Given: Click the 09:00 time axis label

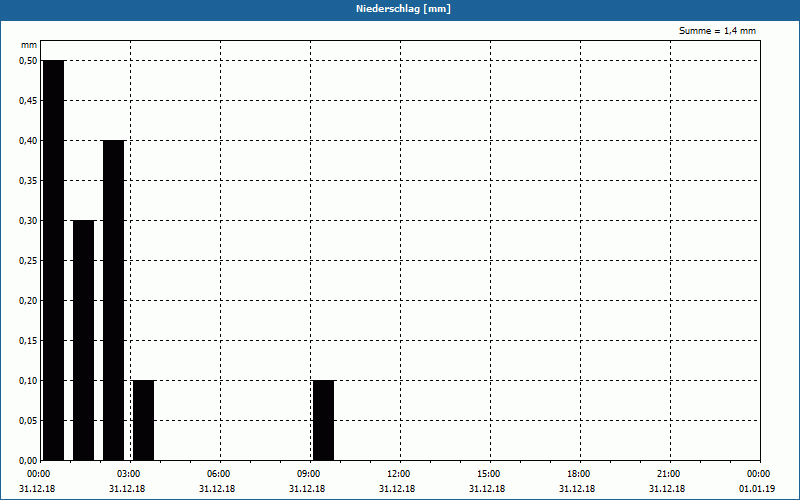Looking at the screenshot, I should [x=307, y=474].
